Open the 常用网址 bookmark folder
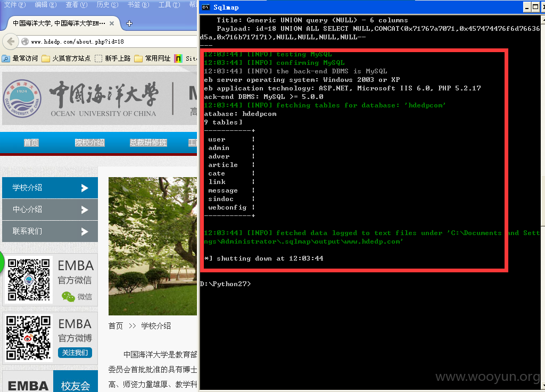This screenshot has width=545, height=392. (x=153, y=59)
